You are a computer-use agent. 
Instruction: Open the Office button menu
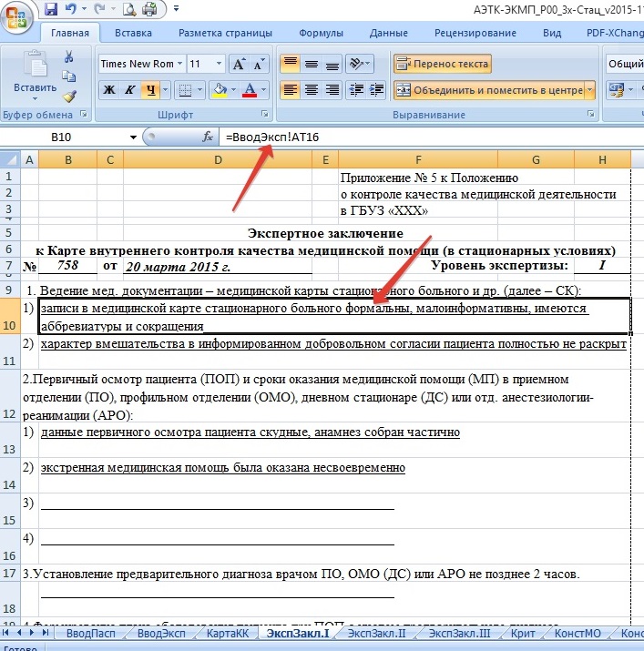16,18
